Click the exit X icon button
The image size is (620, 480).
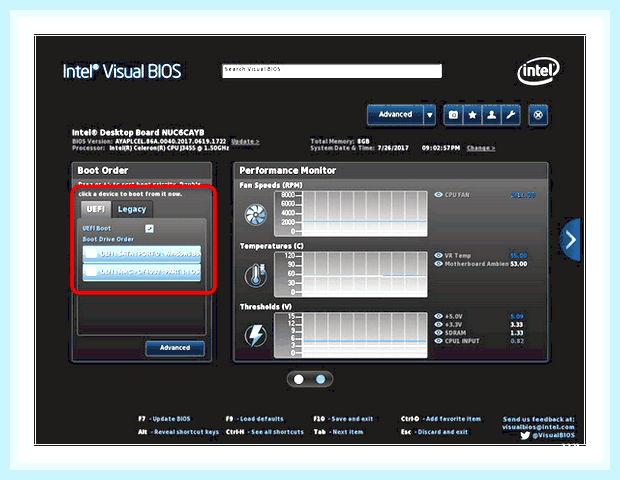tap(538, 115)
